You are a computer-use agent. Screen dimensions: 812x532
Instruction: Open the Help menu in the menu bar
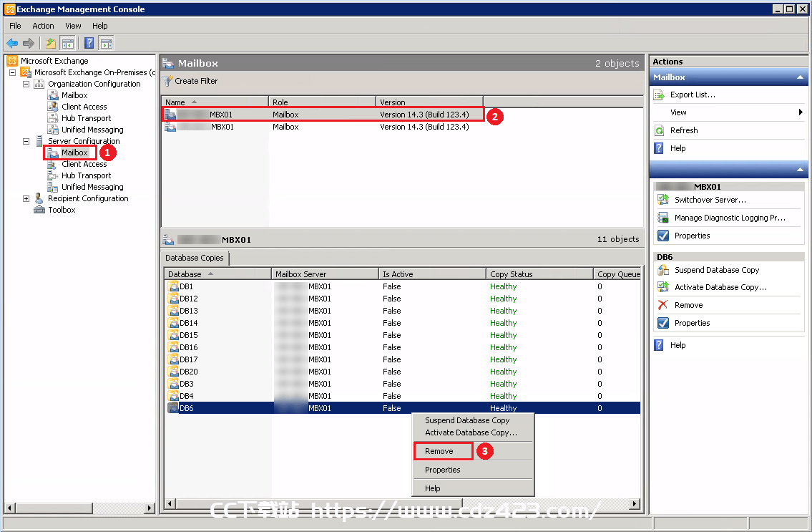100,26
